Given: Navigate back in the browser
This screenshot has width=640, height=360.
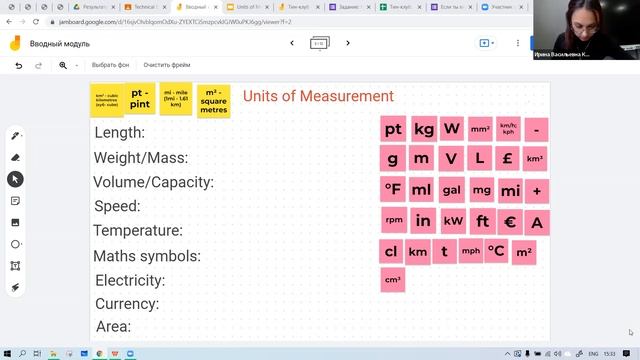Looking at the screenshot, I should pos(9,22).
